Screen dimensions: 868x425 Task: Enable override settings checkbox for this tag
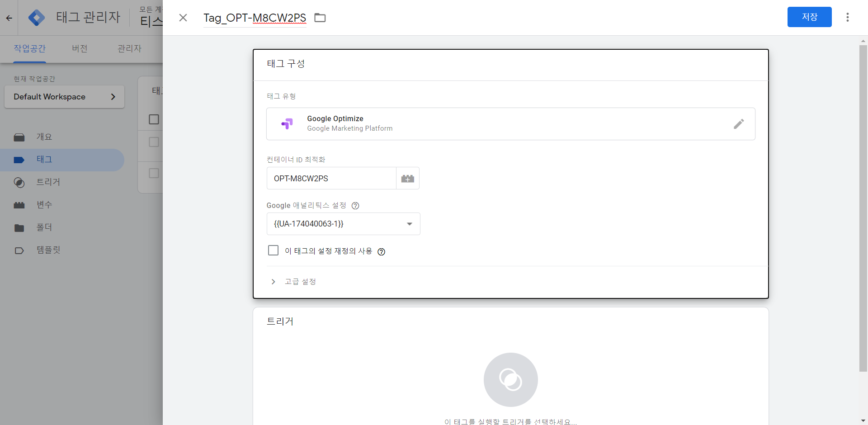273,250
